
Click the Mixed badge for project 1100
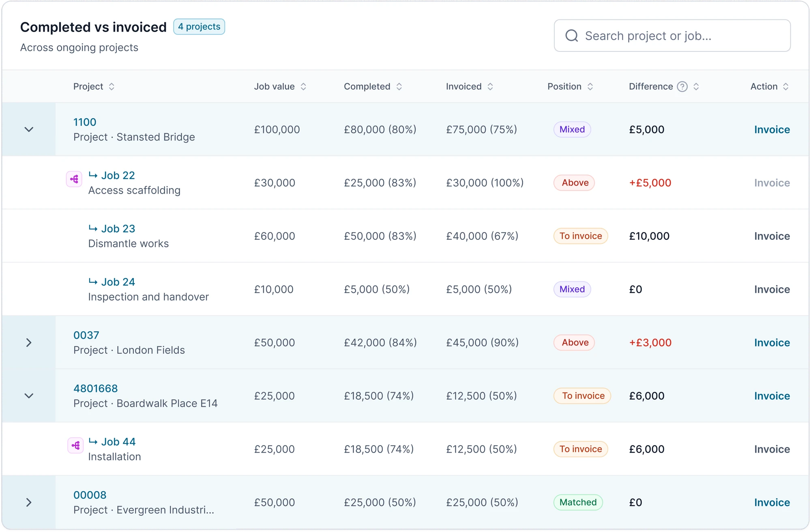click(572, 130)
